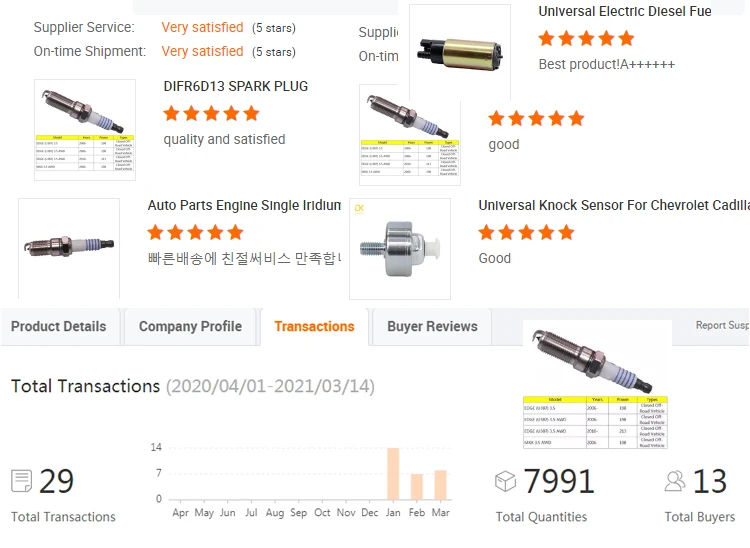The height and width of the screenshot is (548, 750).
Task: Open the Product Details tab
Action: (x=59, y=327)
